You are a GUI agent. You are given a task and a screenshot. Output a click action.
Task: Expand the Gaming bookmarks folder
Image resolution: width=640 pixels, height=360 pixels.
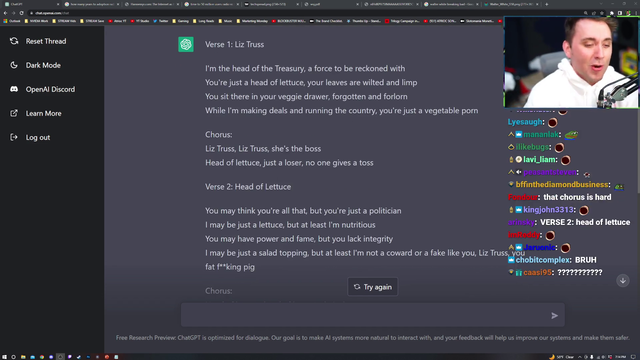coord(180,21)
